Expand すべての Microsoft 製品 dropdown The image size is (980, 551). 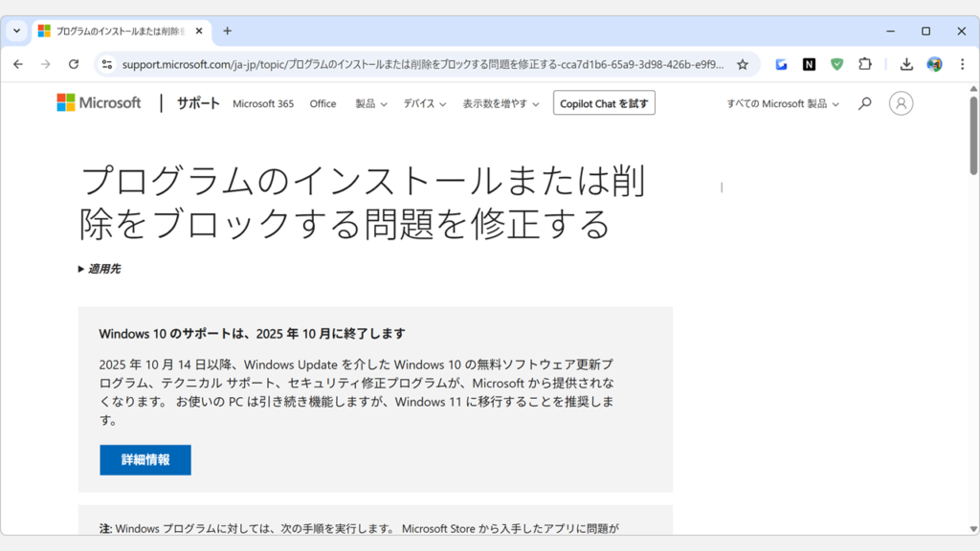click(x=783, y=103)
